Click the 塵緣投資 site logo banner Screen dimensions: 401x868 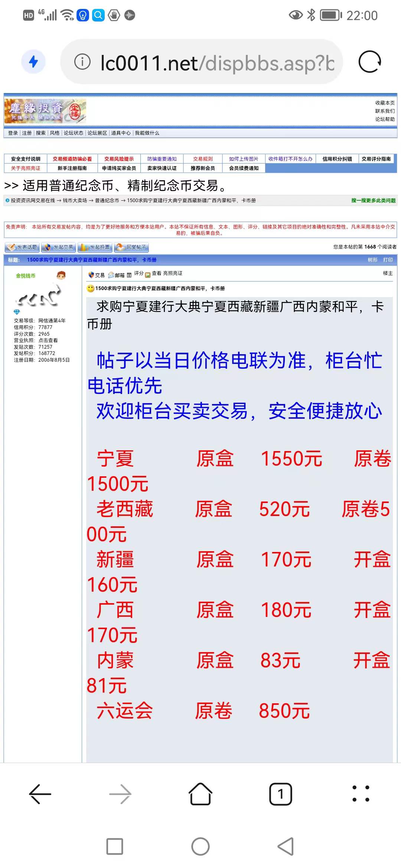[45, 111]
